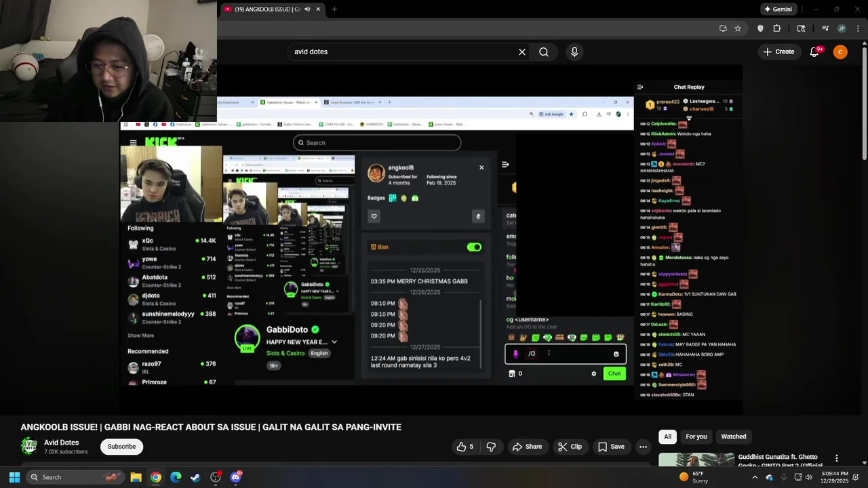Bookmark this page with the star icon

coord(738,28)
